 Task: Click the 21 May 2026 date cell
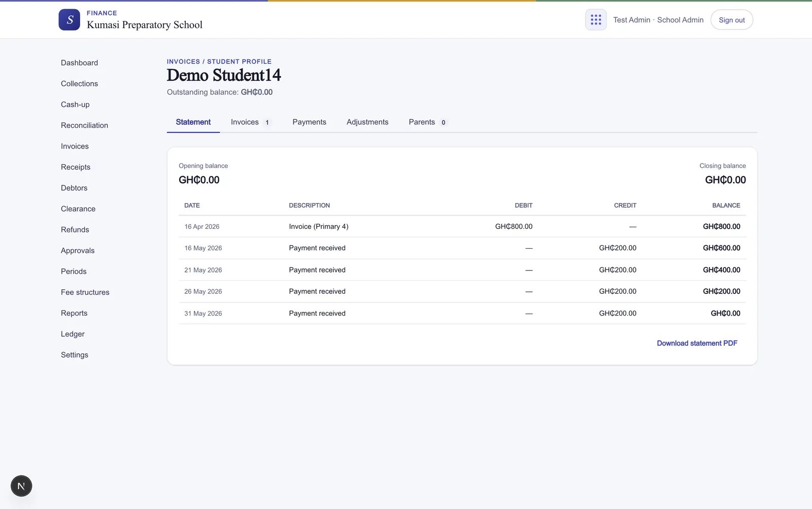203,270
